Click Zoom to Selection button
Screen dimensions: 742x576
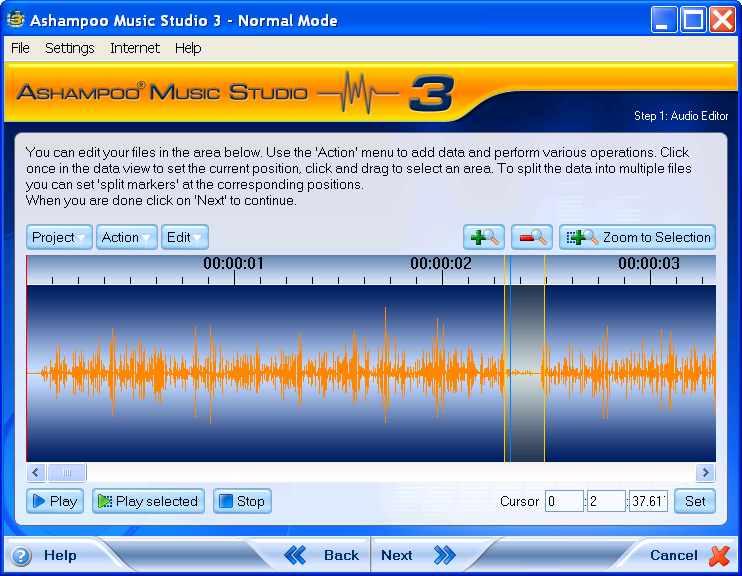tap(638, 237)
